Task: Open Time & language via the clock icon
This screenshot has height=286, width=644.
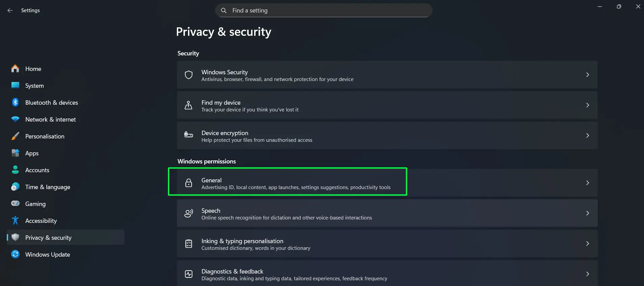Action: click(15, 187)
